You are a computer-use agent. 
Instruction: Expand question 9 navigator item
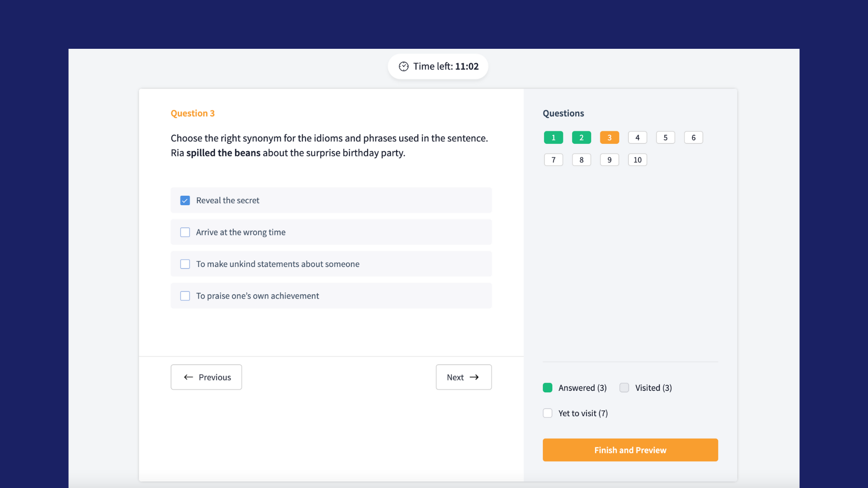tap(609, 160)
